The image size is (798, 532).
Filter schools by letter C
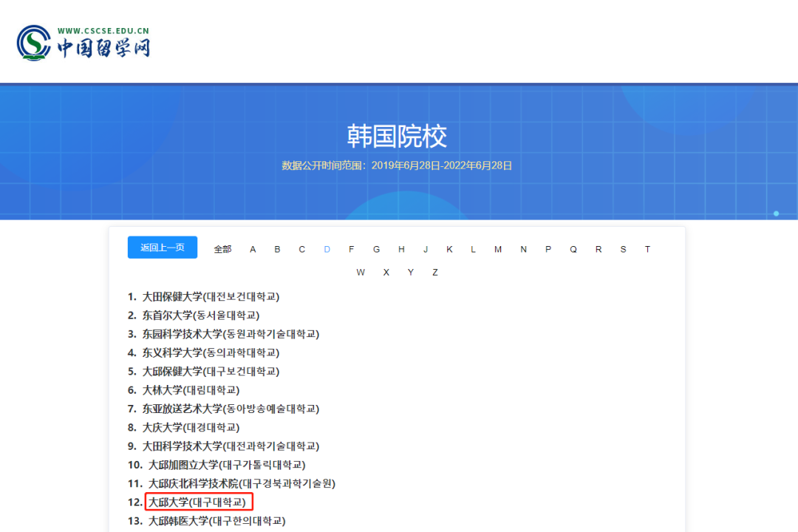click(x=301, y=250)
